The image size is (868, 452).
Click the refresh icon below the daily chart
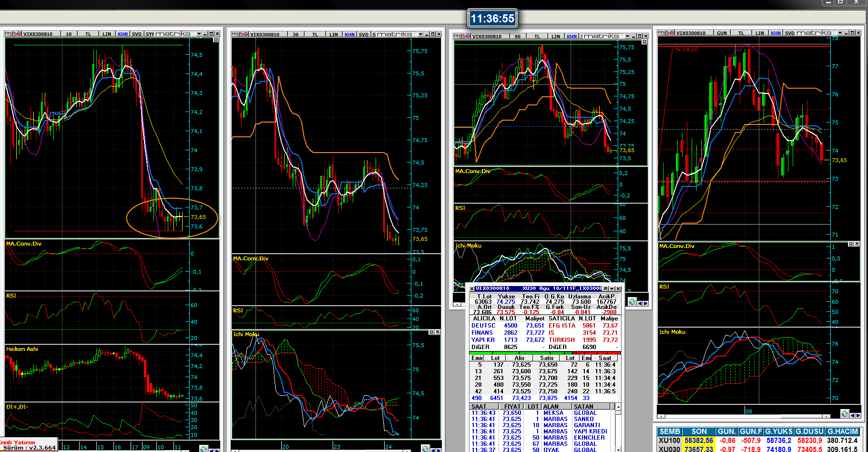845,414
